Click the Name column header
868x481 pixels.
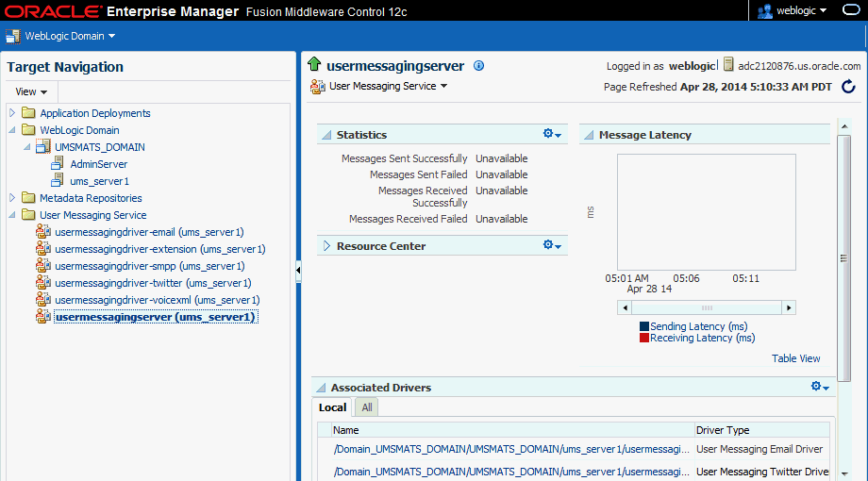coord(512,430)
